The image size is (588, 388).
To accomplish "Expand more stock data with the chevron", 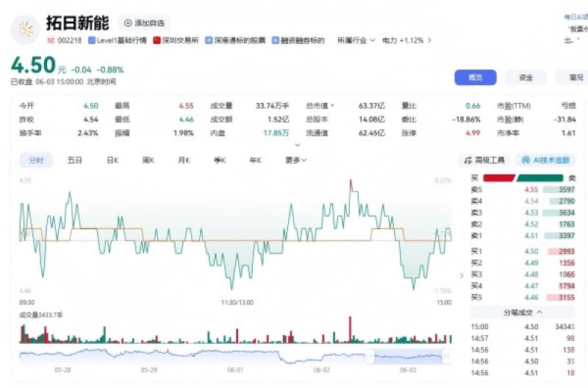I will 298,145.
